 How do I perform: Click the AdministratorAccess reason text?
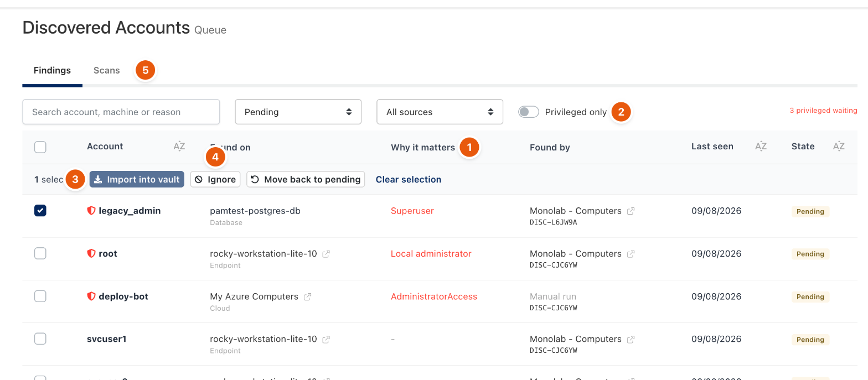coord(434,296)
